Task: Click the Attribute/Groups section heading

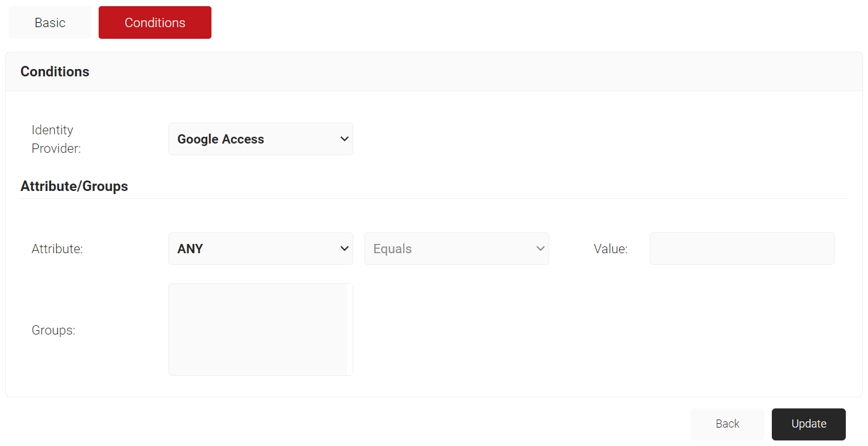Action: tap(74, 186)
